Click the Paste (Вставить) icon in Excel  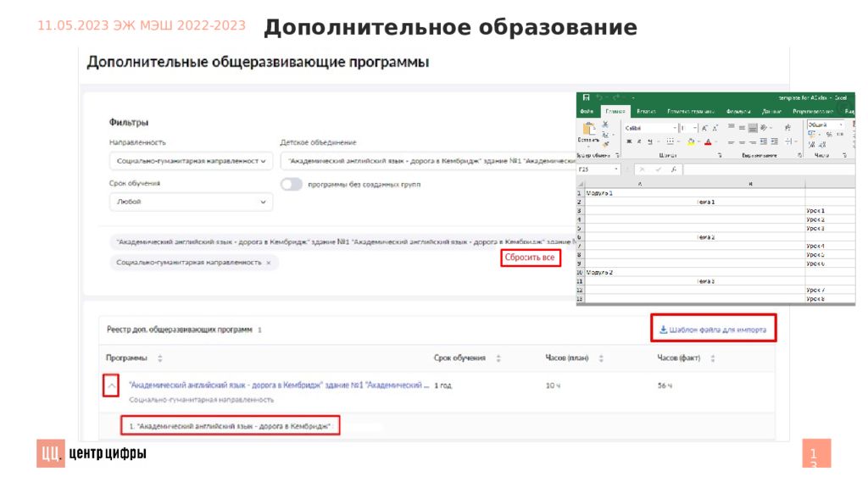point(587,130)
